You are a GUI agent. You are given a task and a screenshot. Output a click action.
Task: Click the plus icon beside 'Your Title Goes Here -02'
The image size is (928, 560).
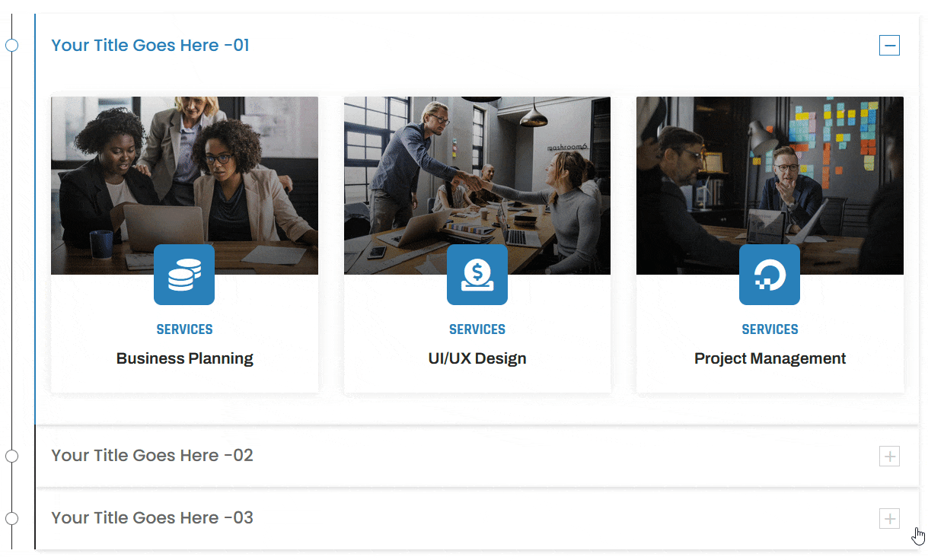(889, 456)
